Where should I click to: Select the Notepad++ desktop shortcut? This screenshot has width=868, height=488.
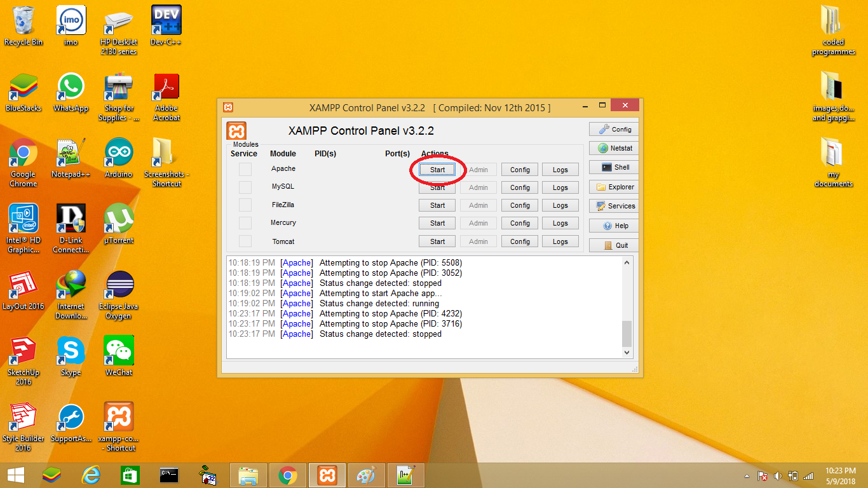coord(71,158)
